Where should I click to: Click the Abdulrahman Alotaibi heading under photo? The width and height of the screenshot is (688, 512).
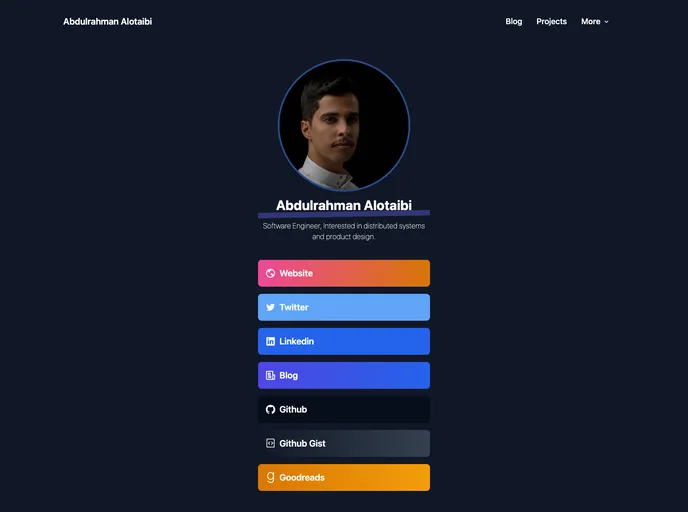click(x=344, y=205)
